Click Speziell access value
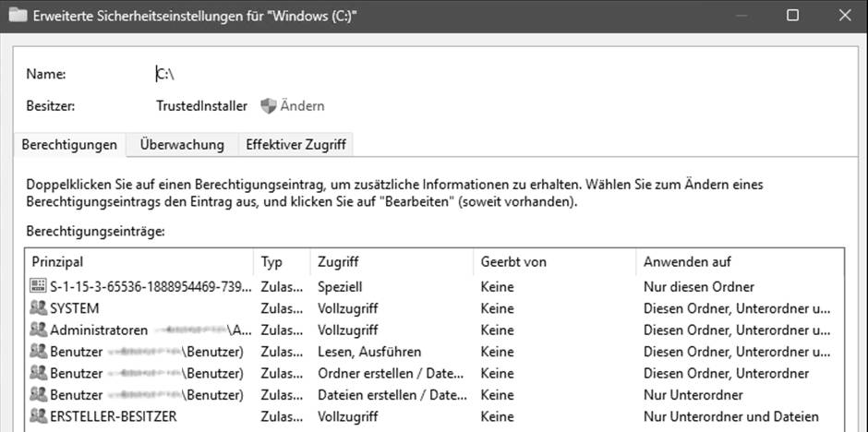The width and height of the screenshot is (868, 432). 340,286
